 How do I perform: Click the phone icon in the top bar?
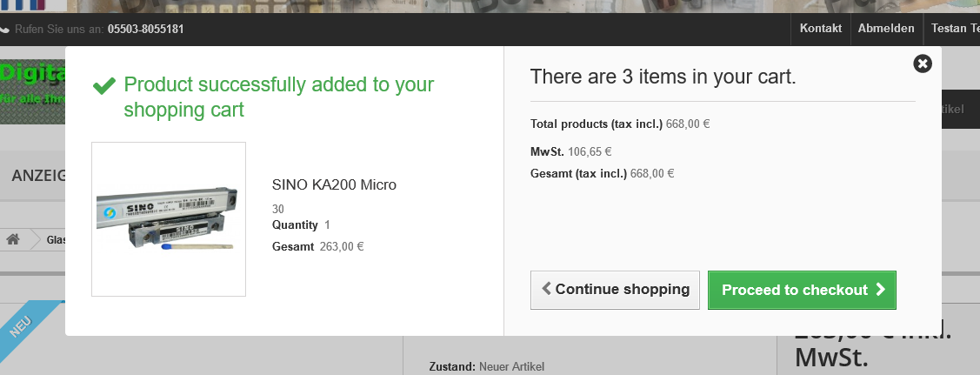[x=4, y=29]
